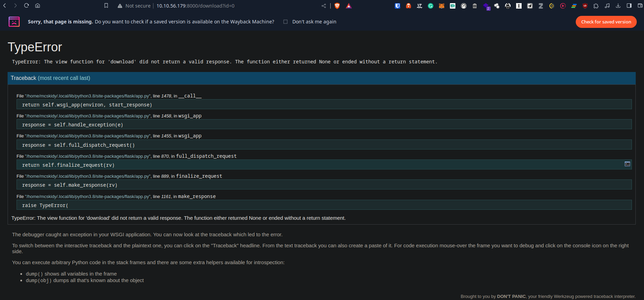This screenshot has width=644, height=300.
Task: Reload the current page
Action: 27,6
